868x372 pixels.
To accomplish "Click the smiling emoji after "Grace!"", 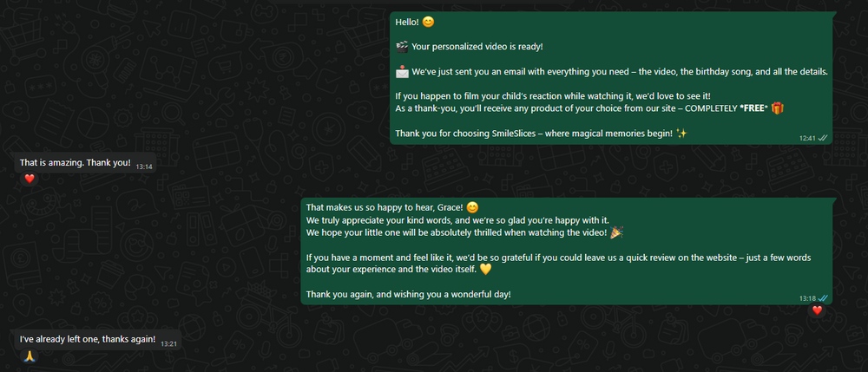I will (472, 208).
